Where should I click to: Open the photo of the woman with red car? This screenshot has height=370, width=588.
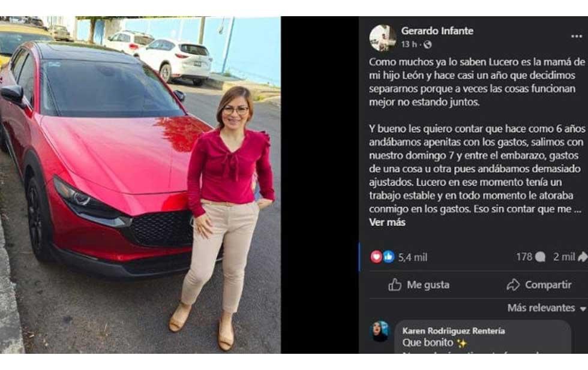[x=140, y=185]
